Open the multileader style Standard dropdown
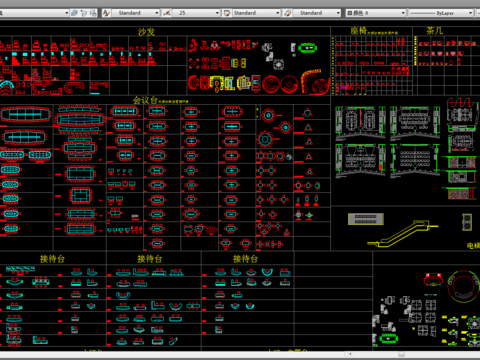This screenshot has width=480, height=360. pyautogui.click(x=317, y=13)
